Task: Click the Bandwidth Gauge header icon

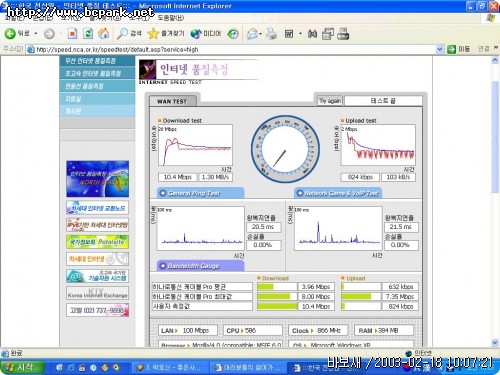Action: click(163, 266)
